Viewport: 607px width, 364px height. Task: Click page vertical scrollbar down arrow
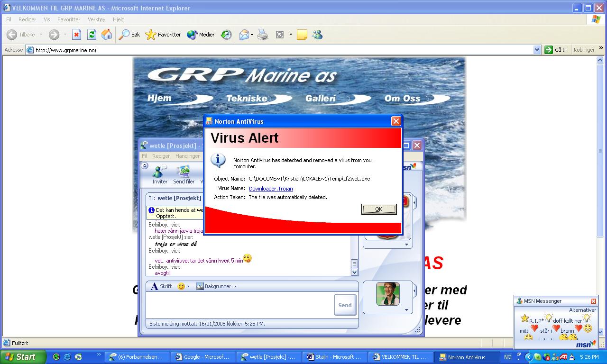[x=600, y=332]
